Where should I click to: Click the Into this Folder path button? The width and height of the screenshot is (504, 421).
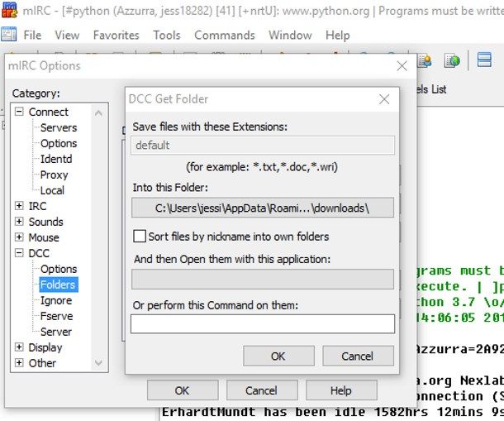(263, 208)
